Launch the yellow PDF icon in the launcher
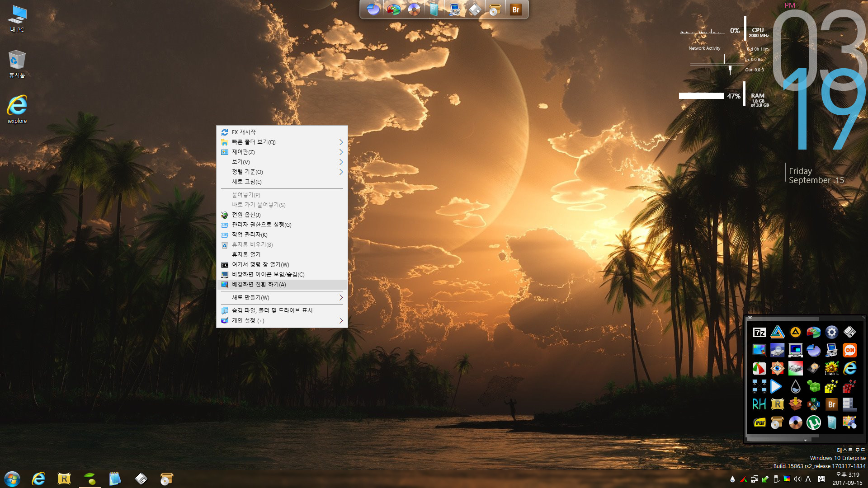The width and height of the screenshot is (868, 488). coord(759,423)
